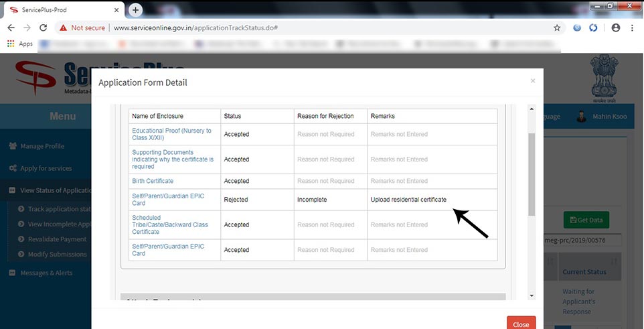Click the dialog scrollbar down arrow
Screen dimensions: 644x329
(532, 295)
